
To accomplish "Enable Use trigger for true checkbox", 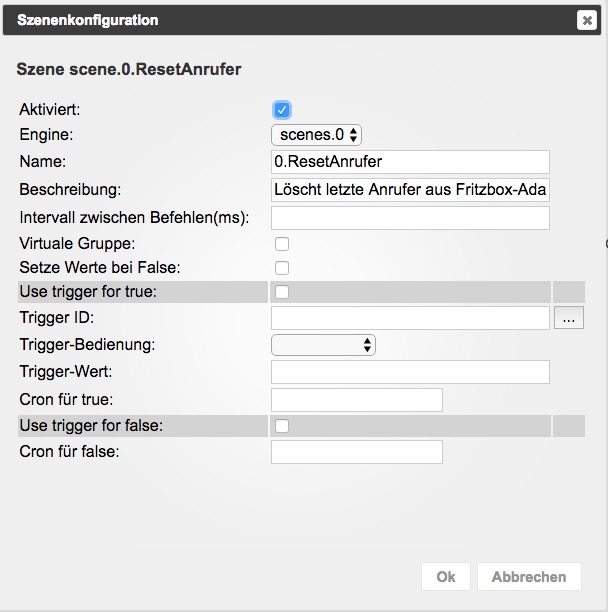I will [x=282, y=292].
